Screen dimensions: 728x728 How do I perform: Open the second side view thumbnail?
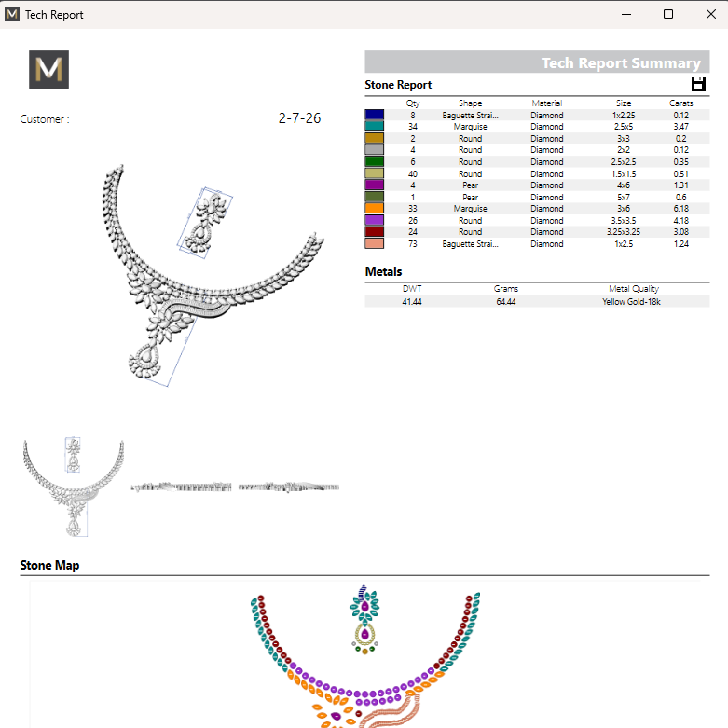click(x=289, y=487)
